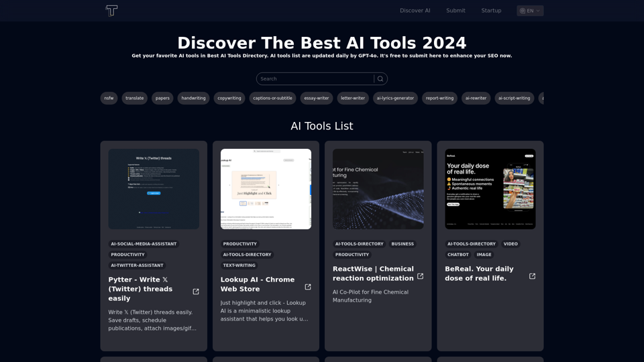Open Lookup AI - Chrome Web Store title

coord(258,284)
